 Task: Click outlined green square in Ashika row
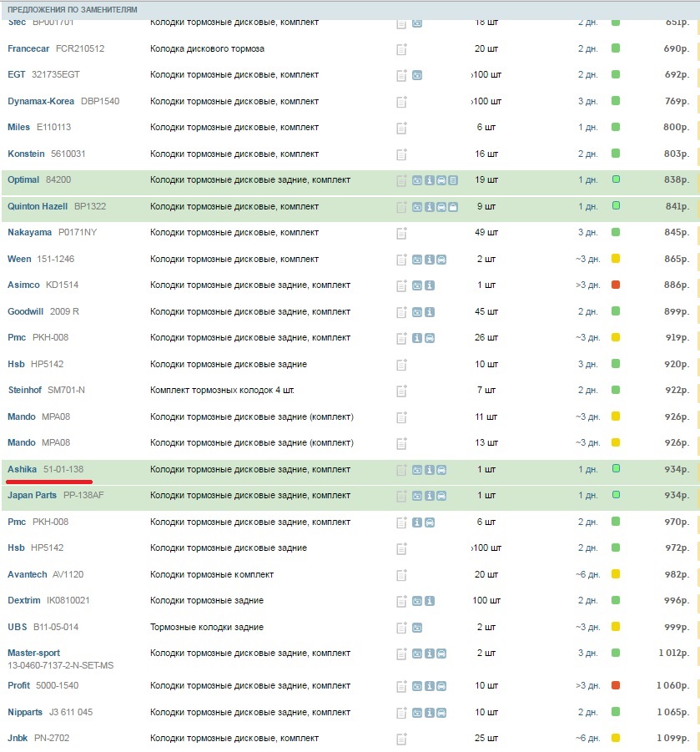click(616, 468)
